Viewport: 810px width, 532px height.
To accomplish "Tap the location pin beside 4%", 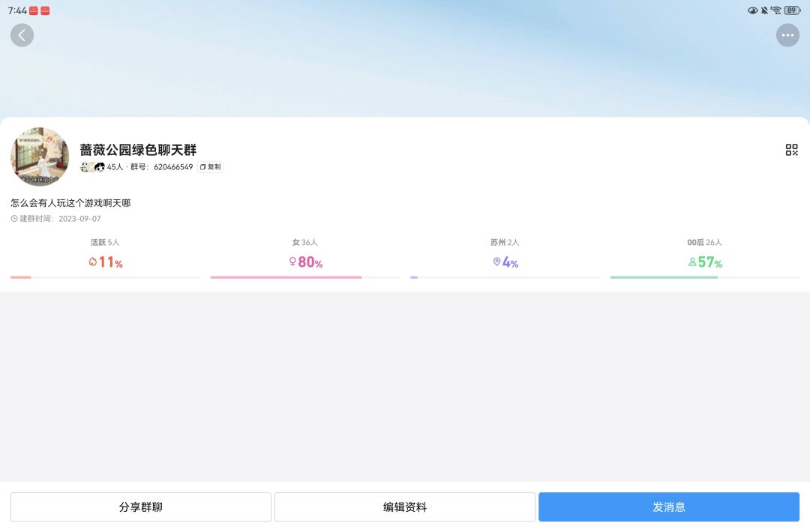I will (496, 262).
